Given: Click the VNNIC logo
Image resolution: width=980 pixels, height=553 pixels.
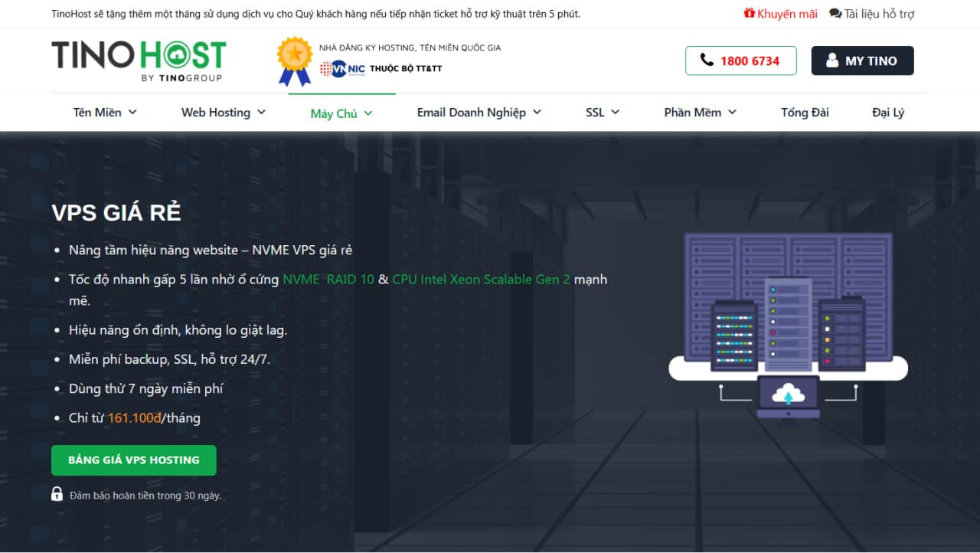Looking at the screenshot, I should [342, 68].
